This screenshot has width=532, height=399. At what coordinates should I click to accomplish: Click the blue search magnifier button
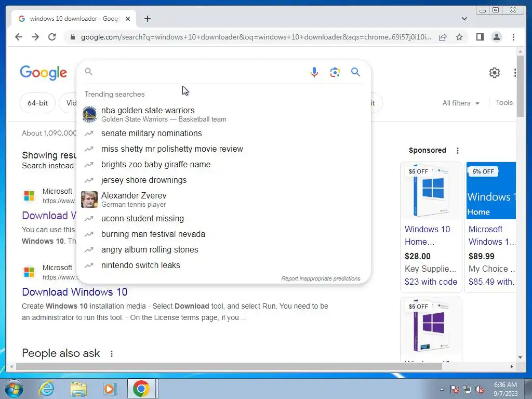pyautogui.click(x=355, y=72)
